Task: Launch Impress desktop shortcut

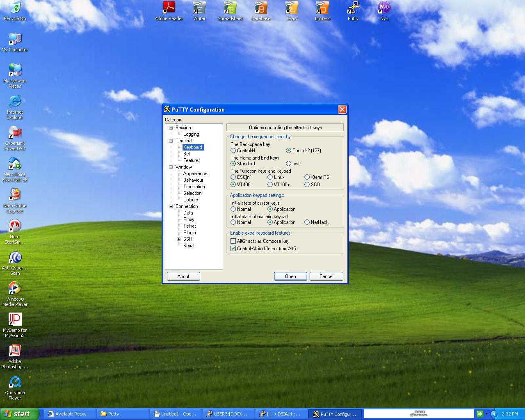Action: click(x=322, y=11)
